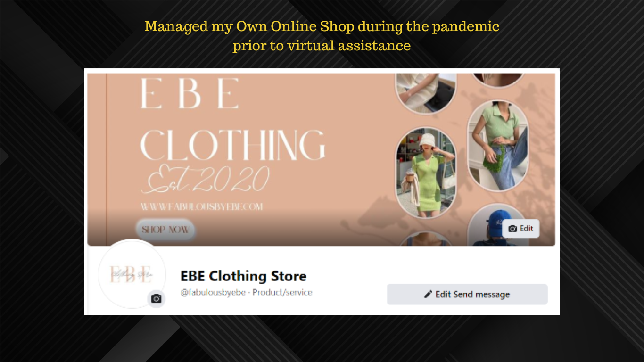Click the Send message button text
The image size is (644, 362).
[x=481, y=295]
